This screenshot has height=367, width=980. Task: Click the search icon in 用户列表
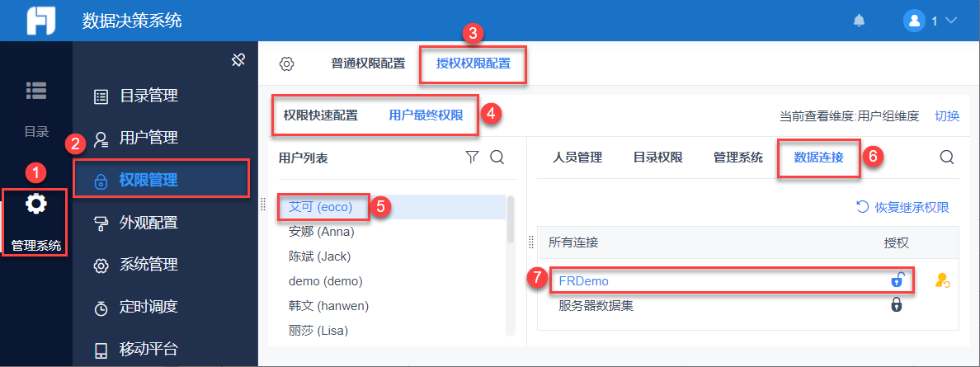coord(497,157)
